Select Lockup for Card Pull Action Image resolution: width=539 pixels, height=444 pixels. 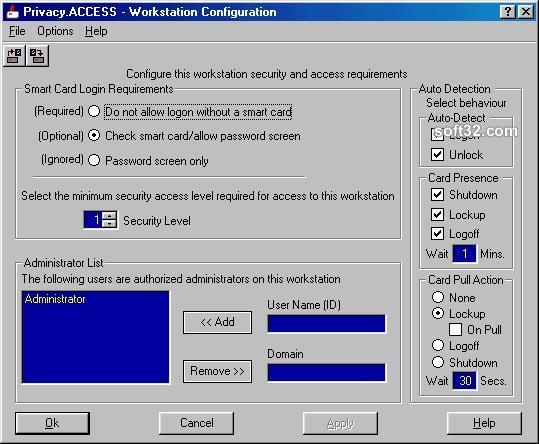tap(438, 313)
